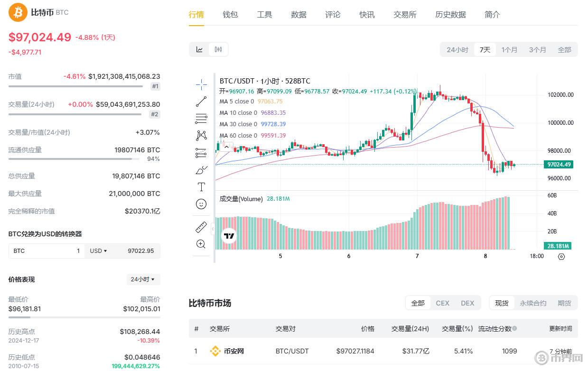Open the 币安网 exchange link
The image size is (588, 371).
[x=233, y=352]
